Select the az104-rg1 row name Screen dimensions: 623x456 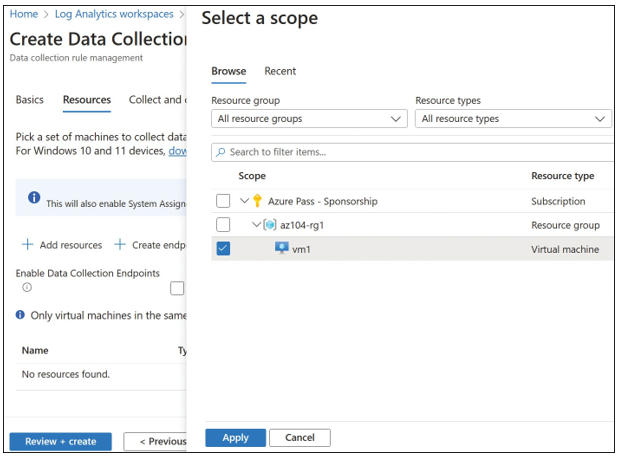(x=302, y=225)
